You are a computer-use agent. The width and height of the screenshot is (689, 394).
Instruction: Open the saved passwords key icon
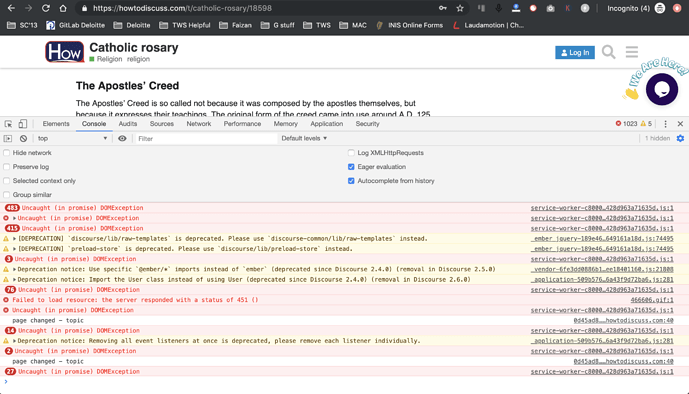[x=442, y=8]
